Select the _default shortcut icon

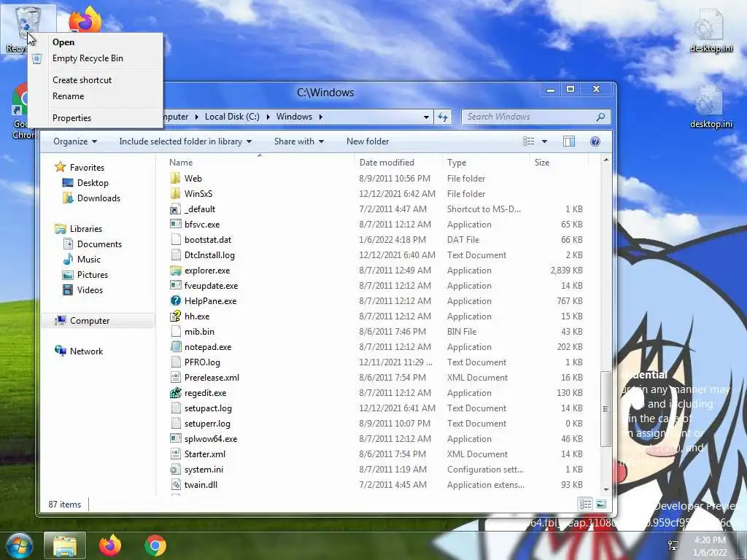point(176,209)
